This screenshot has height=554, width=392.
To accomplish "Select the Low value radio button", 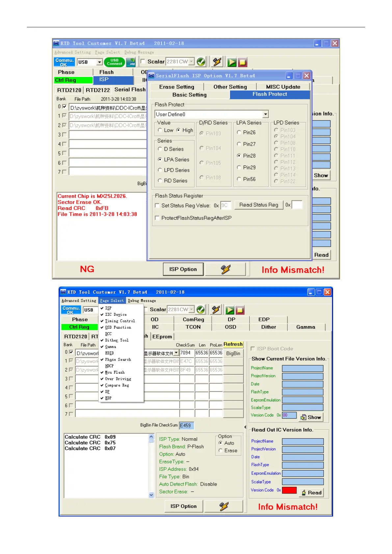I will (x=160, y=130).
